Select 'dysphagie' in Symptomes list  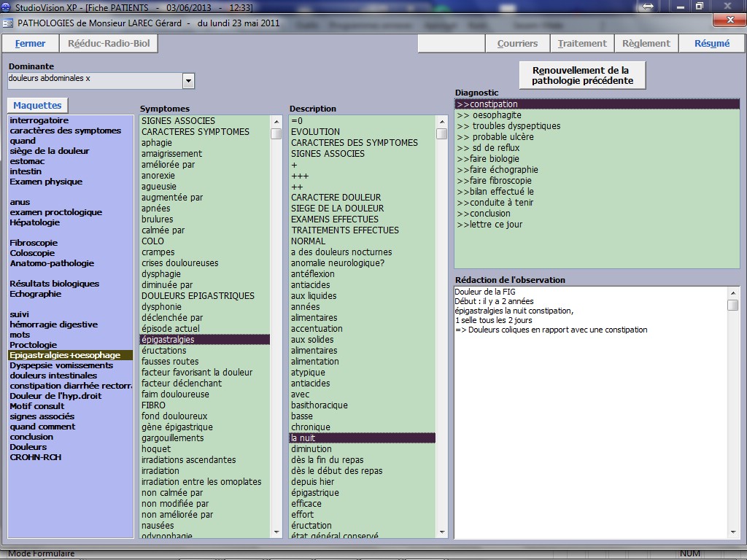coord(161,274)
